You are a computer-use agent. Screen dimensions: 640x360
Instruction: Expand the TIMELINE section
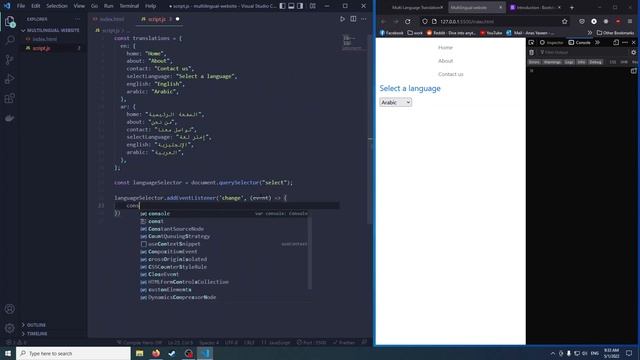(37, 333)
